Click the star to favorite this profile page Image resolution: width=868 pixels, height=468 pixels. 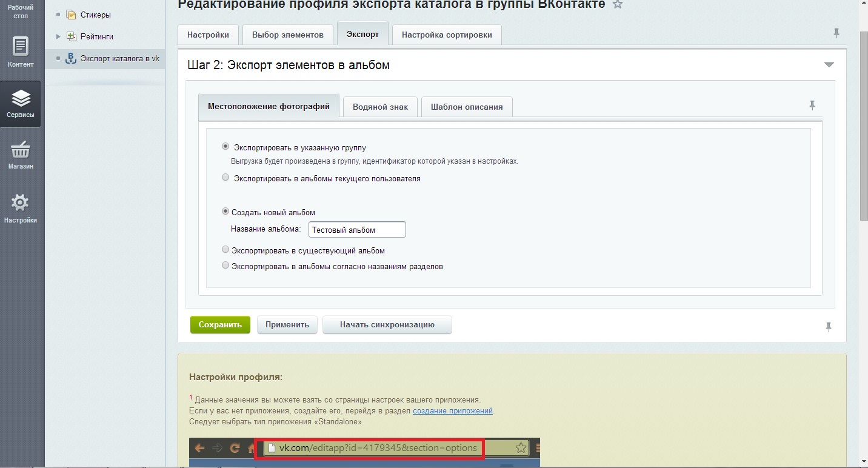tap(618, 5)
